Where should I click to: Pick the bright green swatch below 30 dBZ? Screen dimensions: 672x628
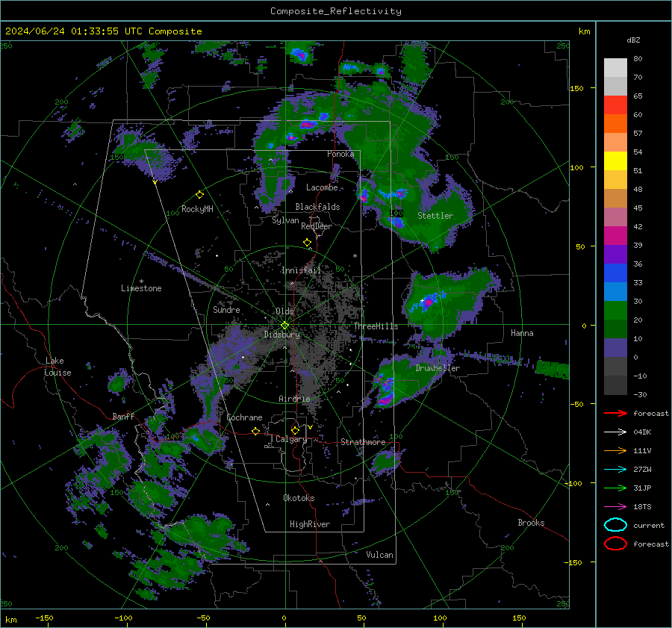tap(615, 311)
